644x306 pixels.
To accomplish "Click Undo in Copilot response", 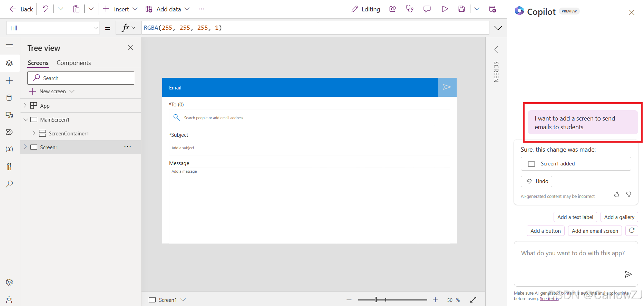I will pos(536,181).
